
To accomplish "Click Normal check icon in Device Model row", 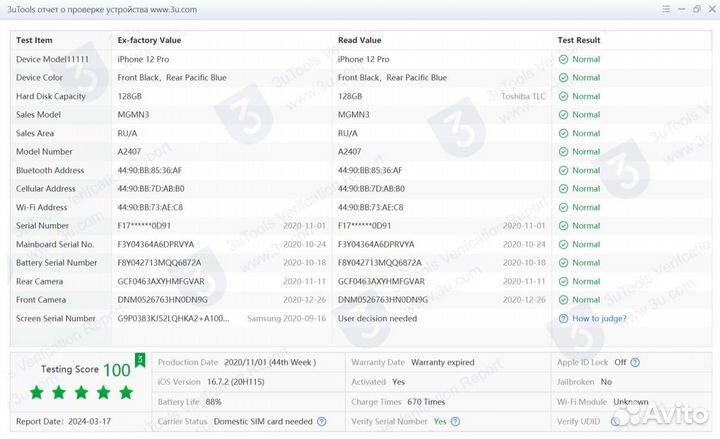I will 563,59.
